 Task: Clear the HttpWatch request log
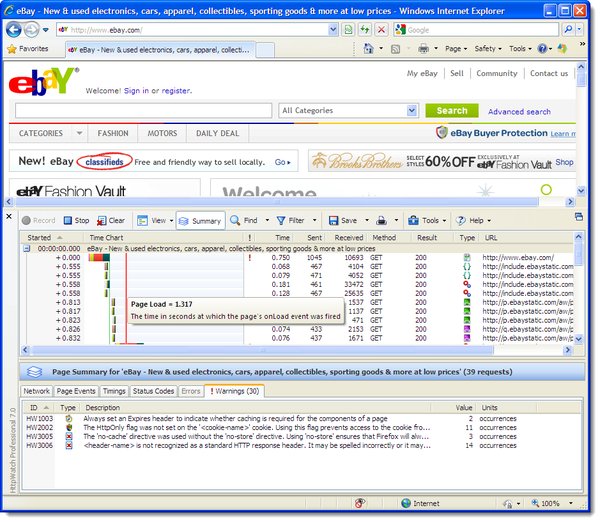110,220
